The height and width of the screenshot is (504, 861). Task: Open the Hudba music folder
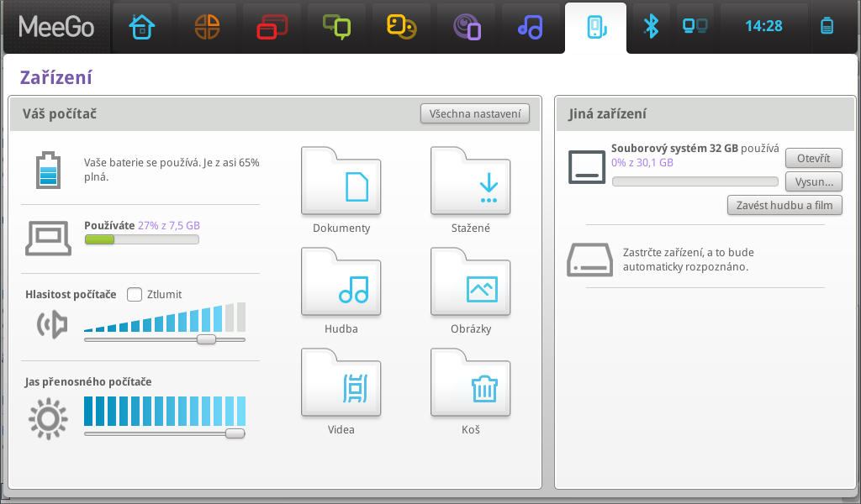coord(341,283)
